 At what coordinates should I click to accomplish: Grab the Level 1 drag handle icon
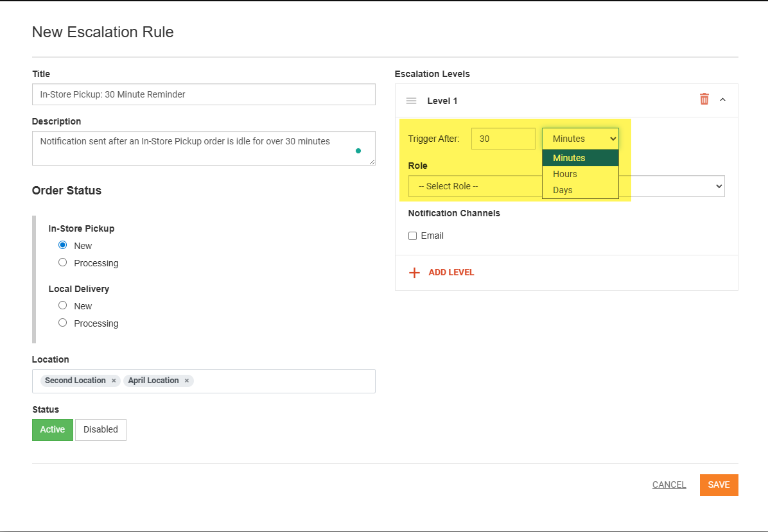[x=412, y=101]
